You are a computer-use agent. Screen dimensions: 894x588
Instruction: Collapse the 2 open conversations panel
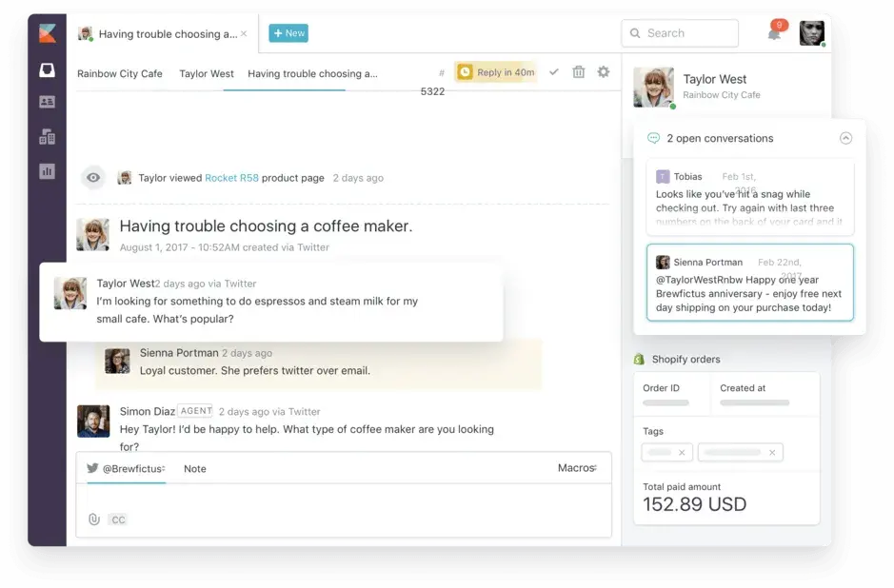[x=845, y=138]
